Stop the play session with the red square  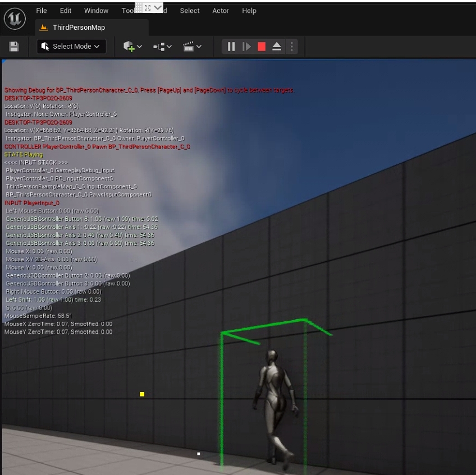(262, 47)
